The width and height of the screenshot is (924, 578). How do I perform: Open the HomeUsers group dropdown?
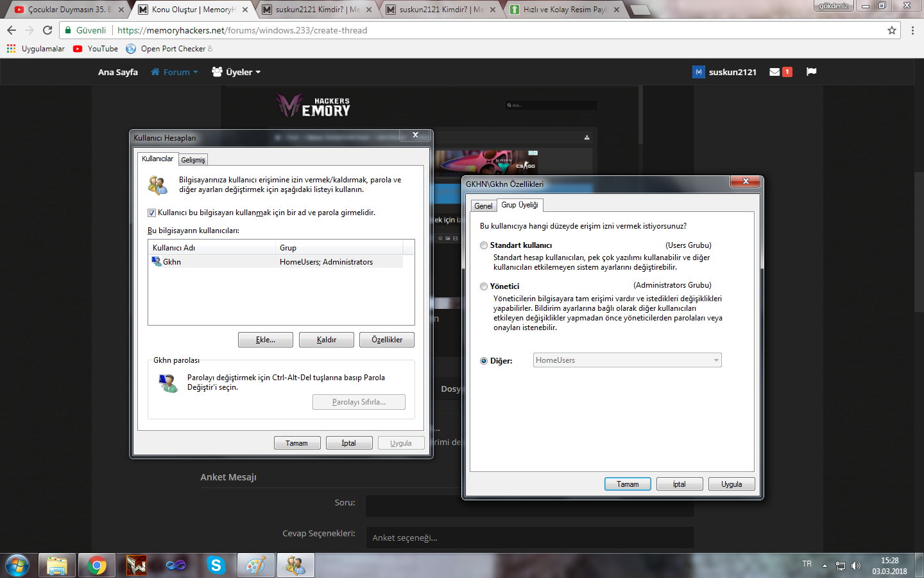(628, 360)
